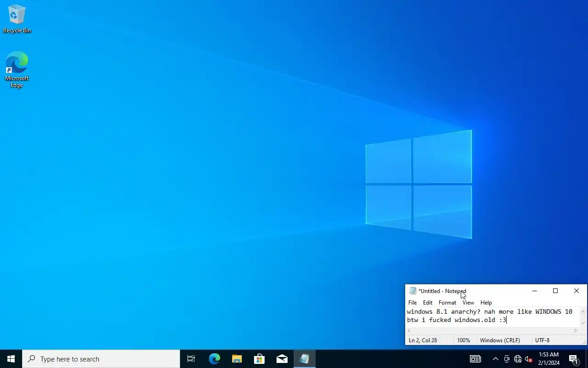This screenshot has height=368, width=588.
Task: Click the Notepad icon in the title bar
Action: 413,291
